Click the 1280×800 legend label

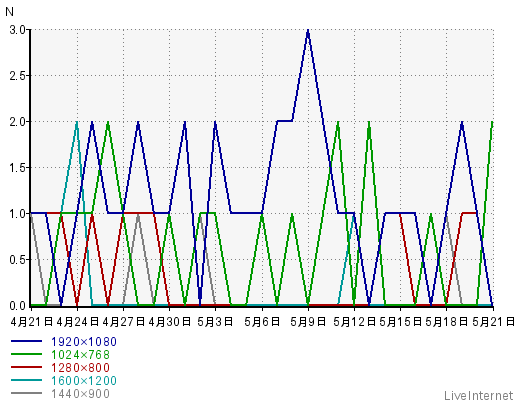click(x=80, y=368)
